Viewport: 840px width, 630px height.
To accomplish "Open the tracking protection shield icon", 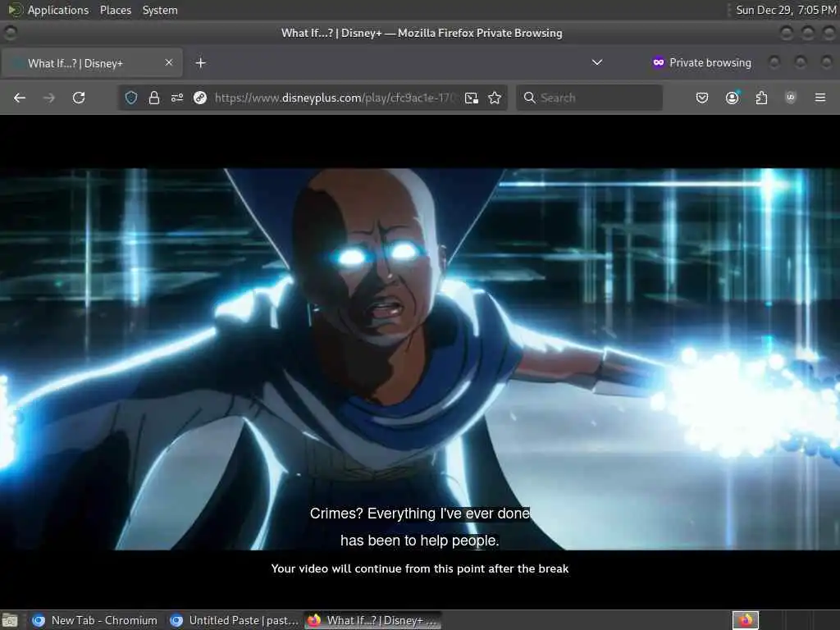I will coord(131,98).
